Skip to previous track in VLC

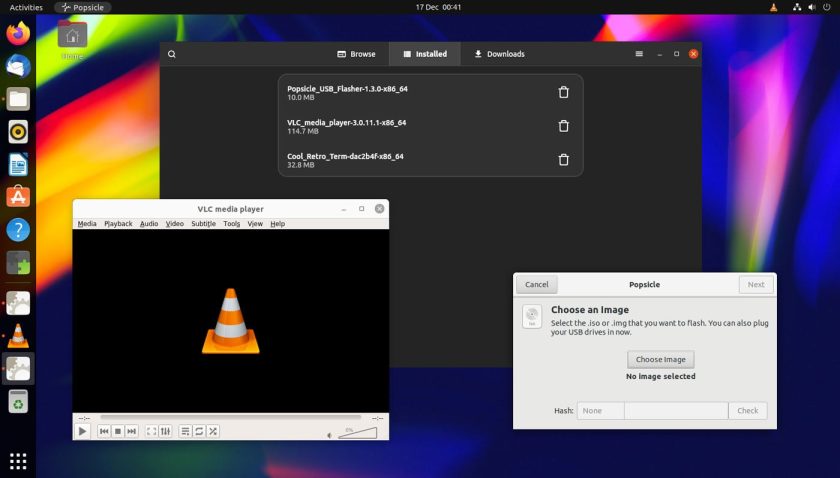coord(104,431)
